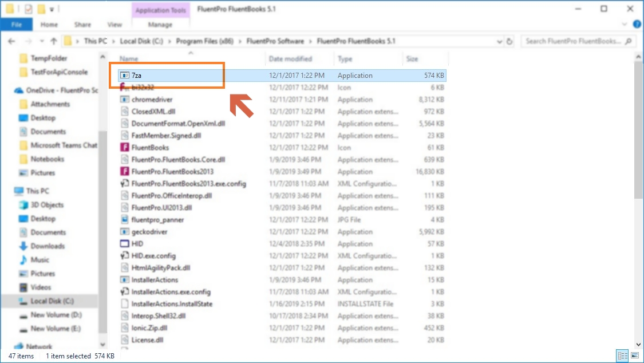The image size is (644, 363).
Task: Refresh the FluentPro FluentBooks 5.1 folder
Action: [x=509, y=41]
